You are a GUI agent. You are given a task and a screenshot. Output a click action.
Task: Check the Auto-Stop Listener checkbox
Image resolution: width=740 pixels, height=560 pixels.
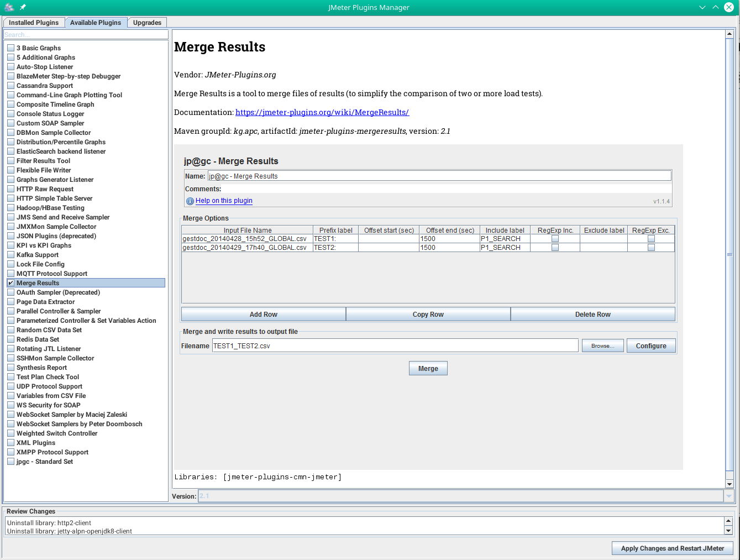(x=11, y=67)
